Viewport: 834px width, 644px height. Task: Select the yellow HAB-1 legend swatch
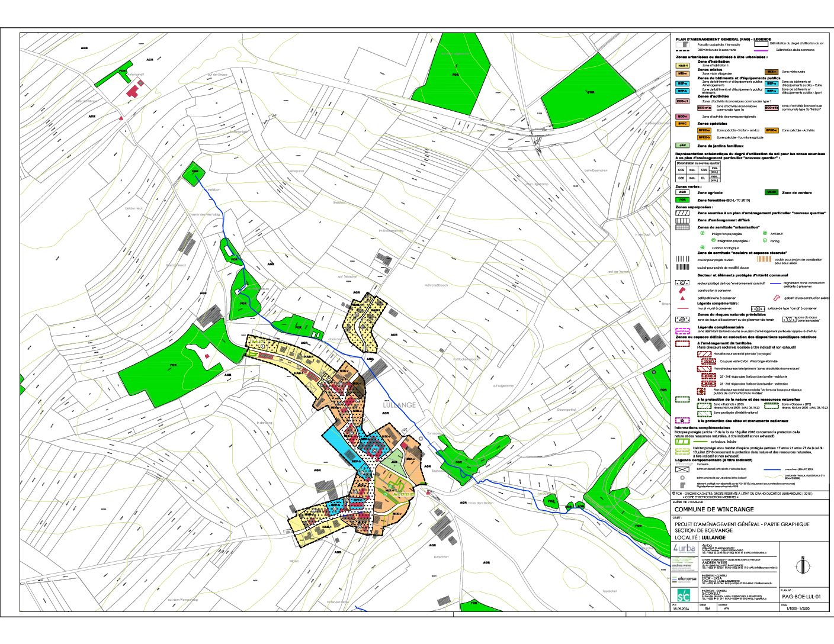(682, 66)
